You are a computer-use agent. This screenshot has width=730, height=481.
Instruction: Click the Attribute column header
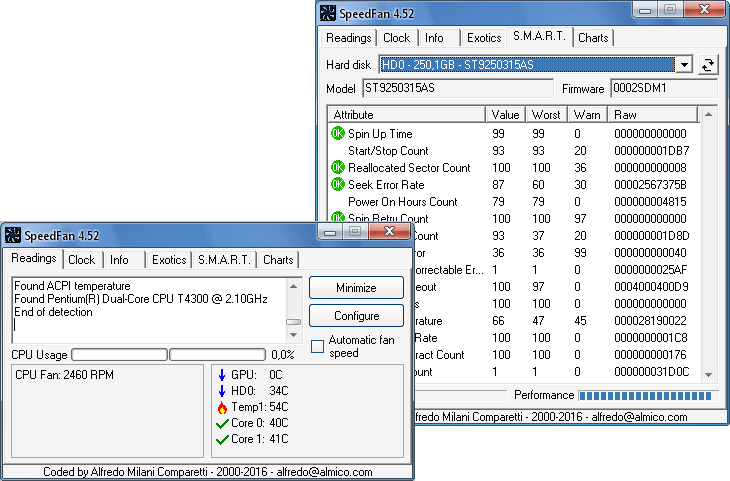[x=406, y=115]
